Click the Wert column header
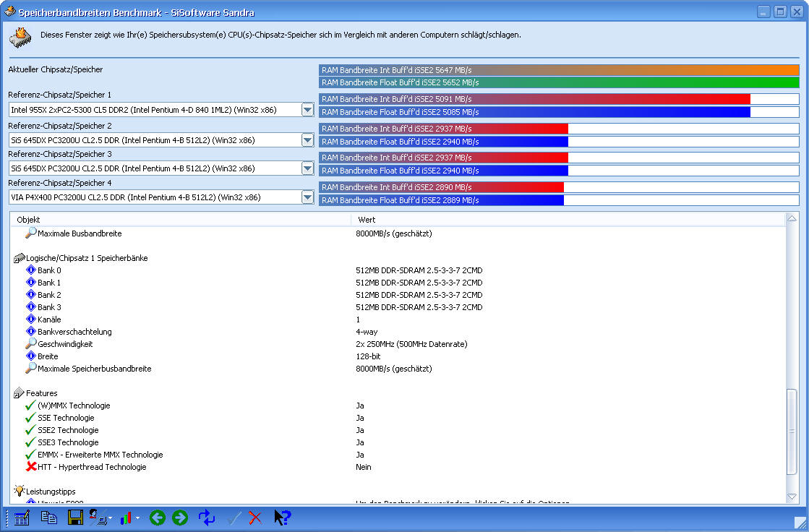This screenshot has height=532, width=809. click(568, 220)
